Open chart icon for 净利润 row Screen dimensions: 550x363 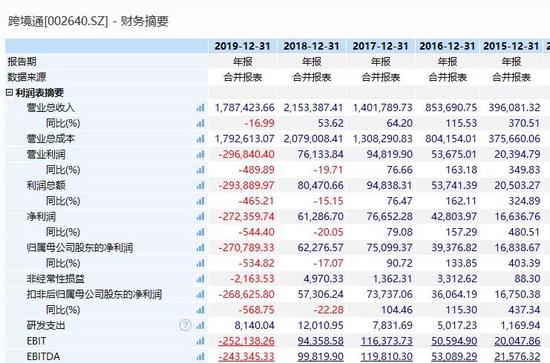click(200, 217)
